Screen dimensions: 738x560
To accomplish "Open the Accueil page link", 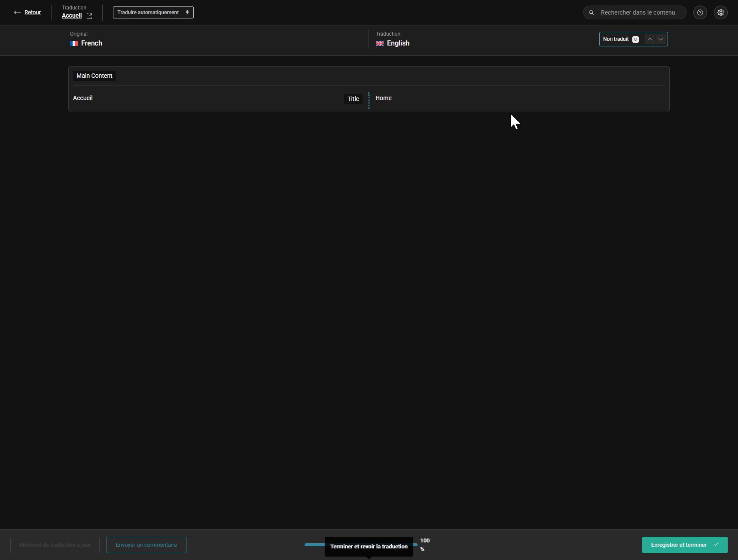I will [72, 15].
